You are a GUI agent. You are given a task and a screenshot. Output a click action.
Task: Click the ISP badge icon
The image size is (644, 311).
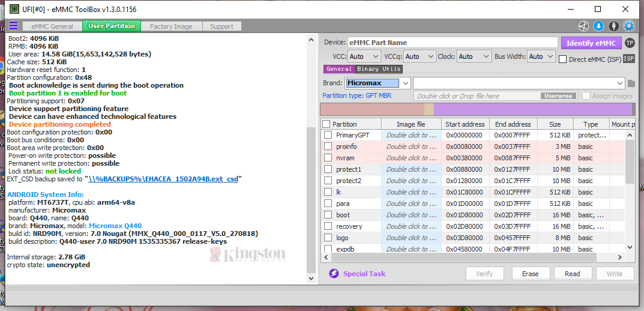(x=629, y=59)
